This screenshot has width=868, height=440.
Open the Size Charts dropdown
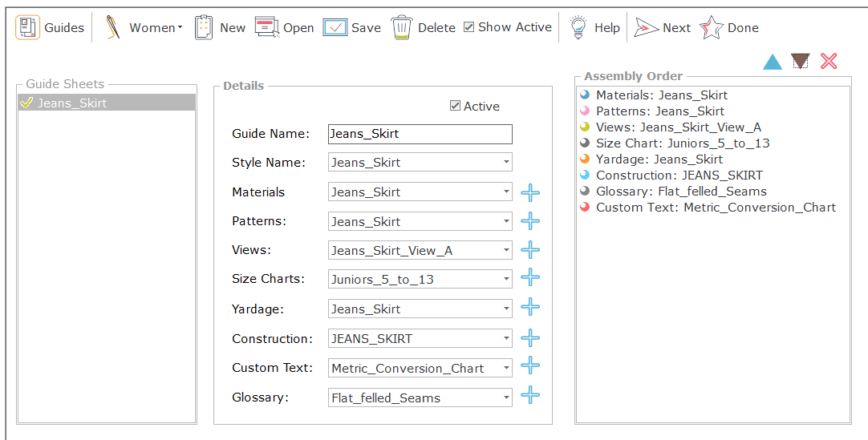tap(506, 280)
